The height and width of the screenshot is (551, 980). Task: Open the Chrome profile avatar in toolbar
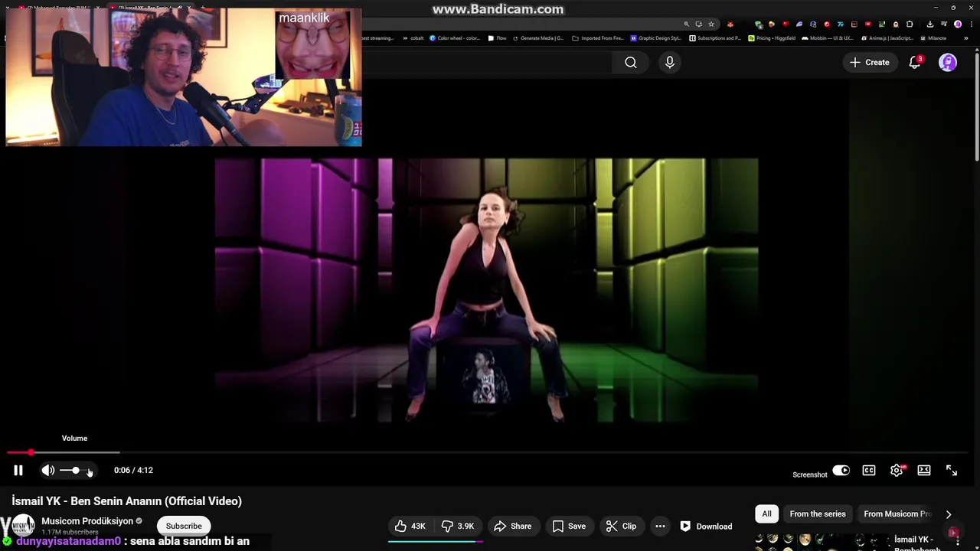[x=958, y=24]
